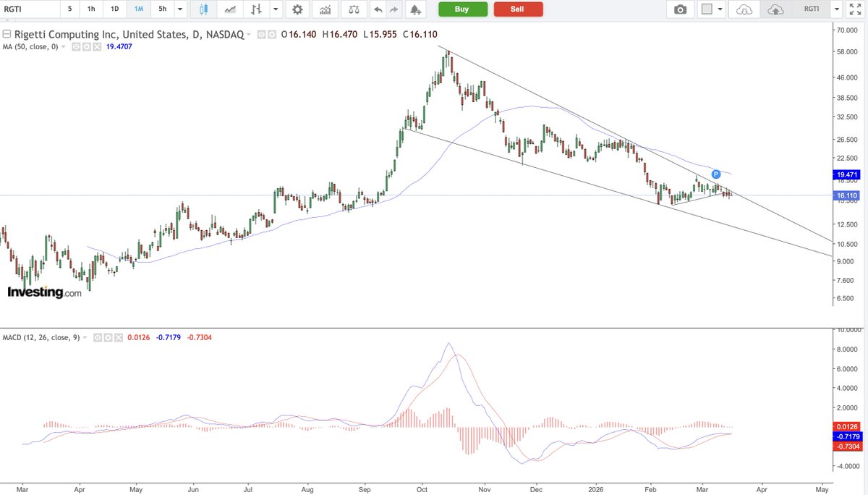Screen dimensions: 868x495
Task: Hide the MACD indicator eye icon
Action: (98, 337)
